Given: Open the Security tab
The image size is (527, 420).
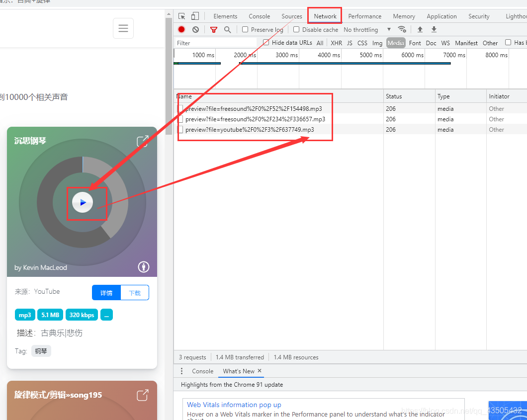Looking at the screenshot, I should click(479, 16).
